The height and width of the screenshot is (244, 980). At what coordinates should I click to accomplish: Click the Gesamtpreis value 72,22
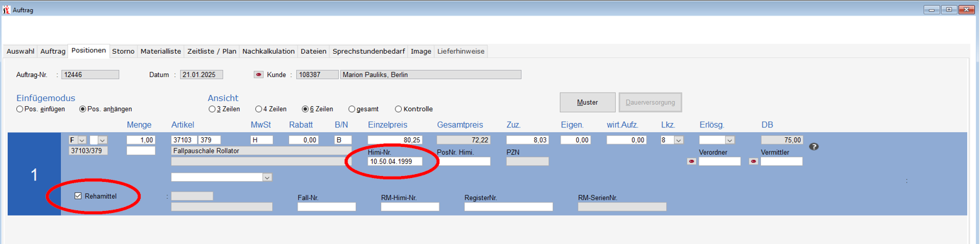tap(463, 140)
